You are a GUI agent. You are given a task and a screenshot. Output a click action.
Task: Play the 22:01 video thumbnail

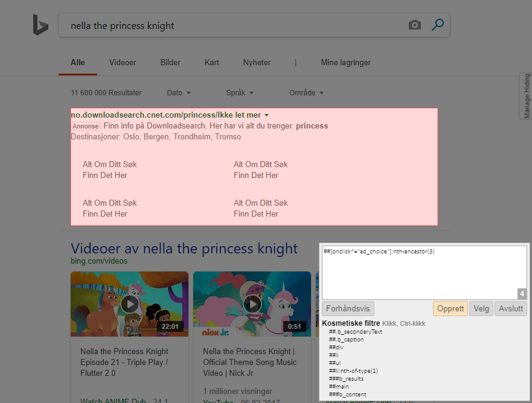(129, 304)
